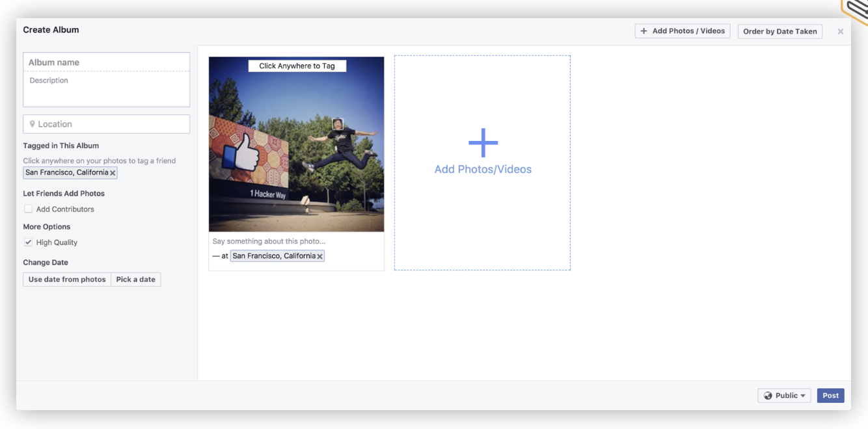Remove San Francisco location under photo
This screenshot has height=429, width=868.
[319, 257]
